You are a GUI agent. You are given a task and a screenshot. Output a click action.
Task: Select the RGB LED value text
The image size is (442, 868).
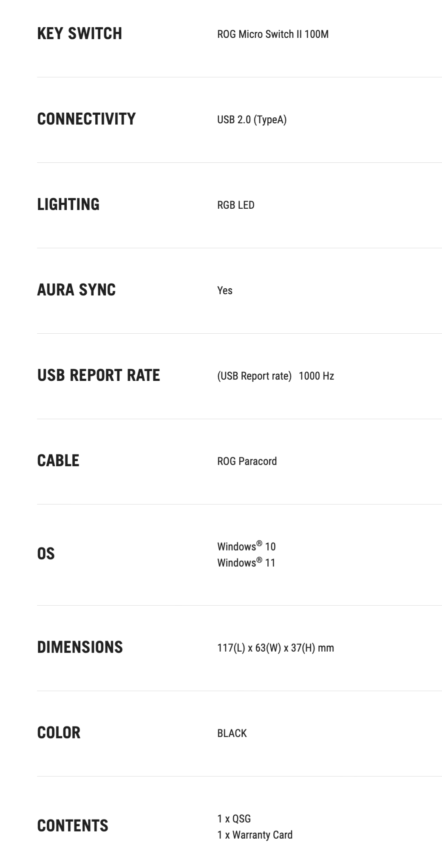235,205
